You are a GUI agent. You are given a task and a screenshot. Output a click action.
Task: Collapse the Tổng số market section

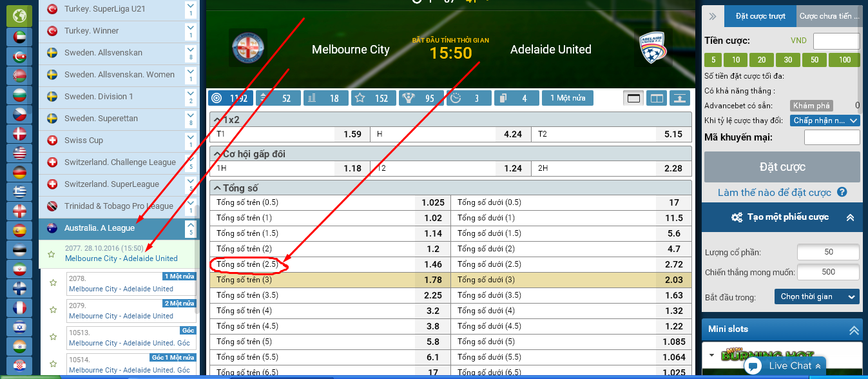pyautogui.click(x=450, y=188)
